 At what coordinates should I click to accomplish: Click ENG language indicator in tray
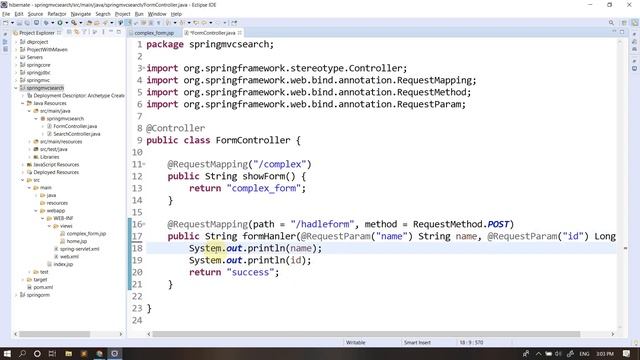584,353
